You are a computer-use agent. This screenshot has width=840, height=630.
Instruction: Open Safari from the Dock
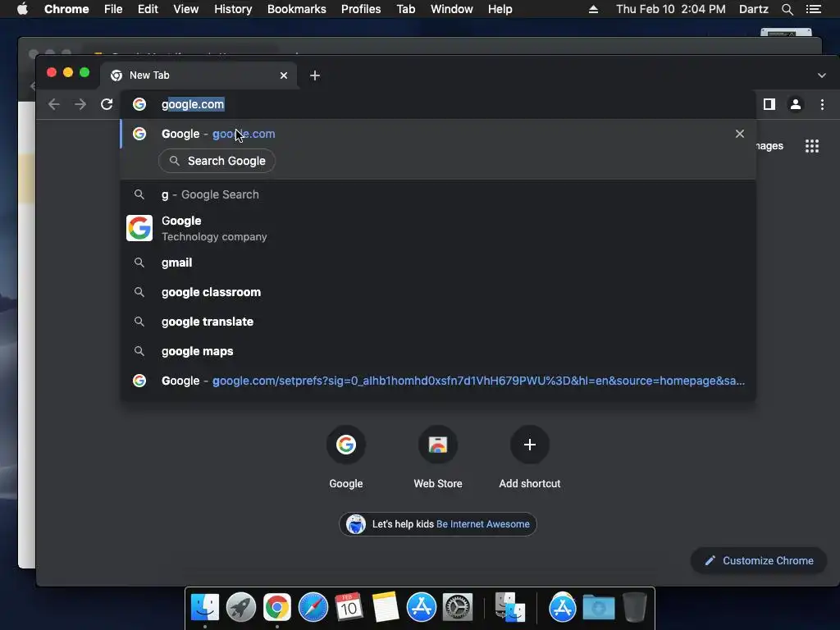point(313,608)
